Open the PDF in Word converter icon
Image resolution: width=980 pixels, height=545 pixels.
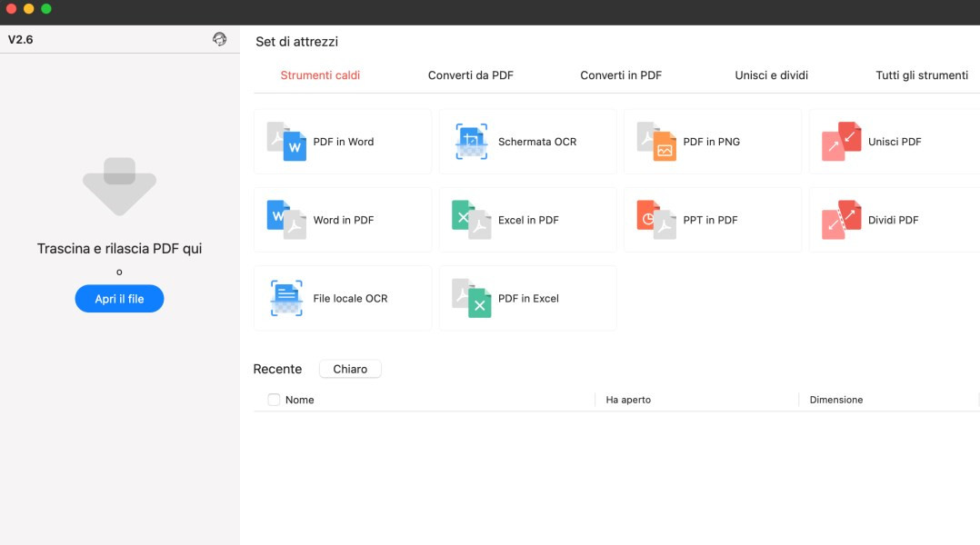(x=286, y=142)
